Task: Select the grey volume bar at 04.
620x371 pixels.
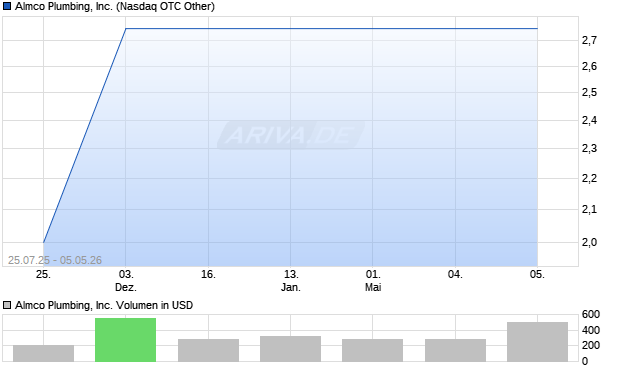Action: click(x=456, y=350)
